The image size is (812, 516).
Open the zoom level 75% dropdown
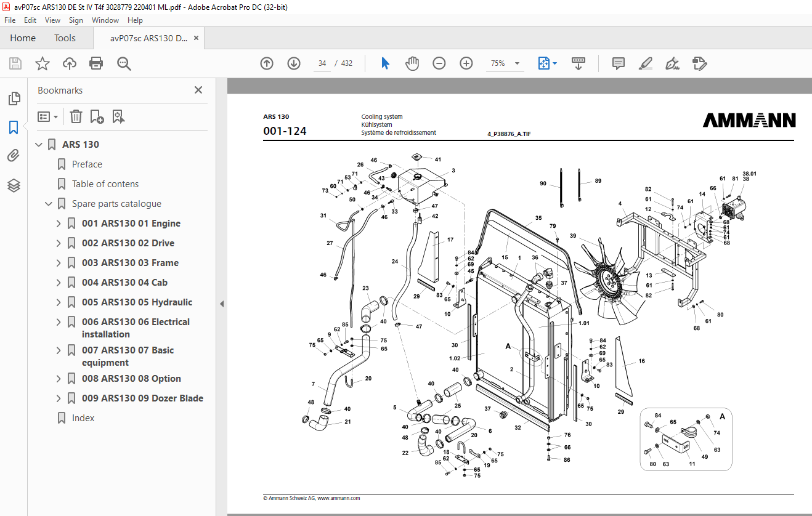point(517,63)
